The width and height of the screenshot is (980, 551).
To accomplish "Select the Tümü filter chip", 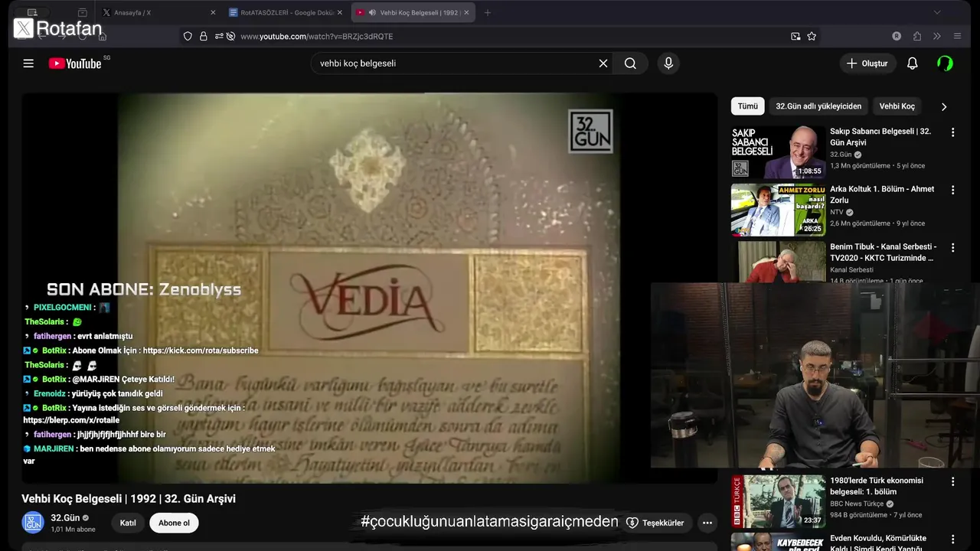I will [748, 106].
